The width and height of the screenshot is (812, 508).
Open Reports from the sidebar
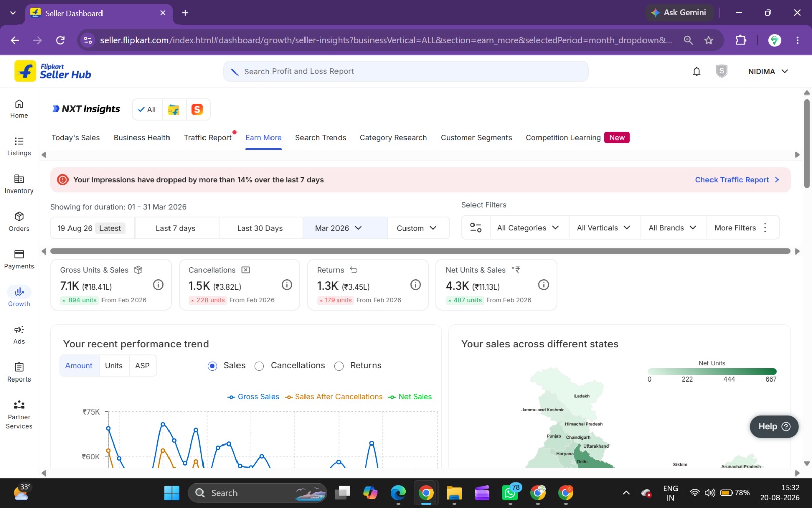click(x=19, y=372)
